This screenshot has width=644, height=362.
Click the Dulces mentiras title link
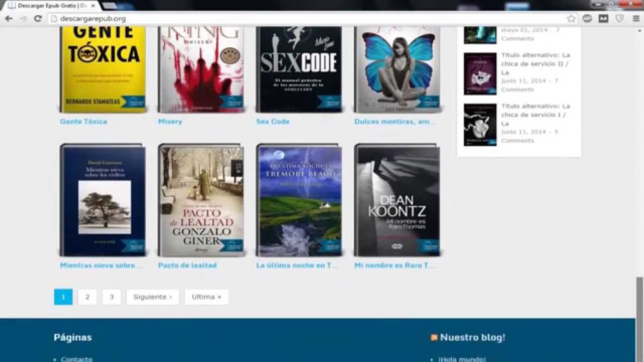pos(395,122)
